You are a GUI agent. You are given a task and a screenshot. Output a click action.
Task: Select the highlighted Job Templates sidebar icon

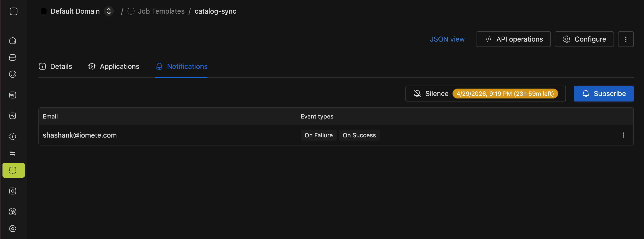coord(14,170)
